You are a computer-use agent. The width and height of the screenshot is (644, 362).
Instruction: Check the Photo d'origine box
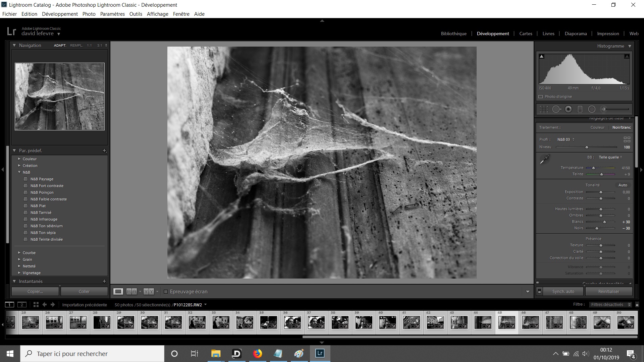(540, 97)
